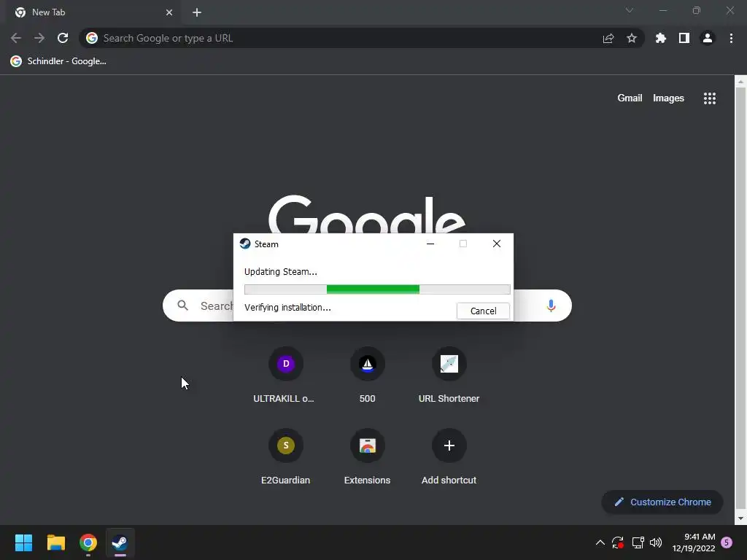
Task: Reload the page in Chrome
Action: pos(63,38)
